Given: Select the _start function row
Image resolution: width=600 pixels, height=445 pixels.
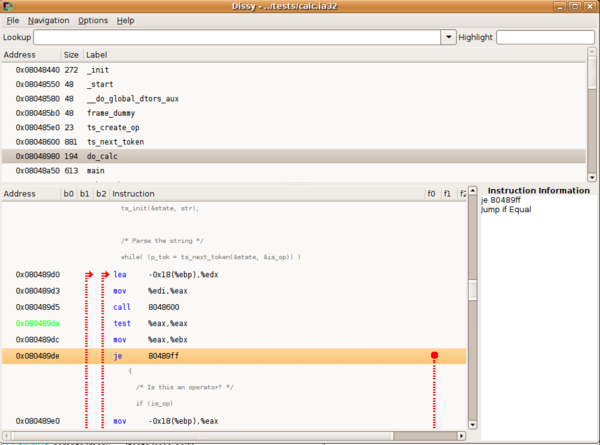Looking at the screenshot, I should click(293, 84).
